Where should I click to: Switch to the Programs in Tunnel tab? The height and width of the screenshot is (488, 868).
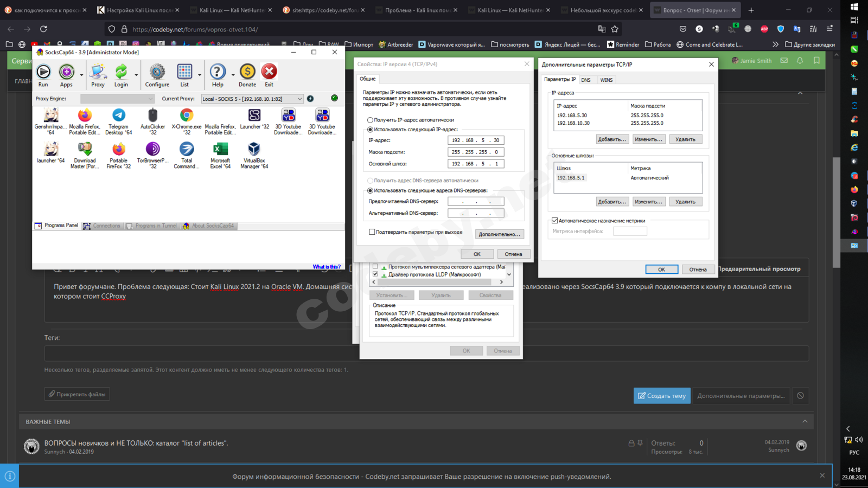tap(151, 226)
